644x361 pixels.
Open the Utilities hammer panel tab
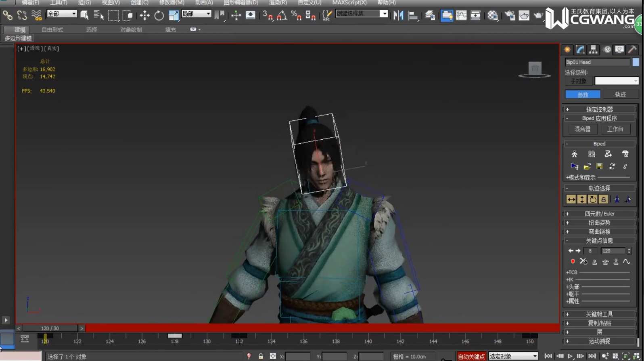coord(632,50)
